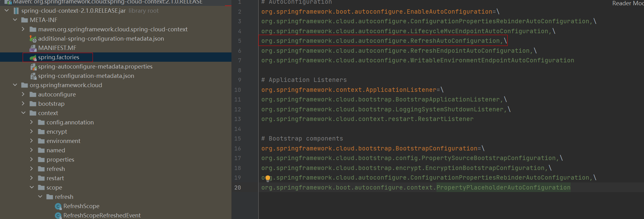Select the encrypt package in tree
Image resolution: width=644 pixels, height=219 pixels.
(57, 132)
